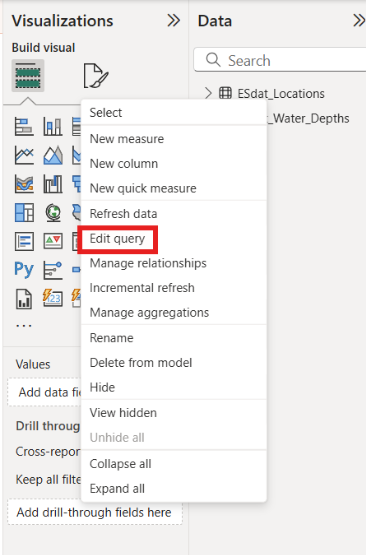Open Incremental refresh
Screen dimensions: 366x555
[173, 288]
